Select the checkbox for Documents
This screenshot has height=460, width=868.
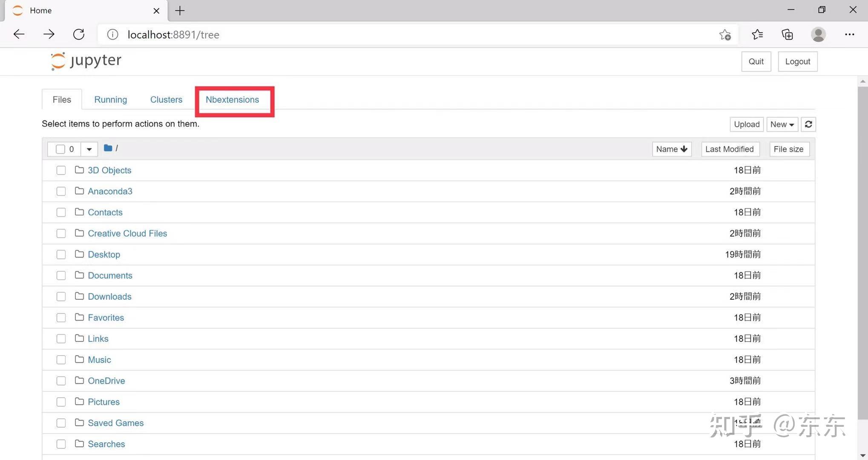point(60,275)
